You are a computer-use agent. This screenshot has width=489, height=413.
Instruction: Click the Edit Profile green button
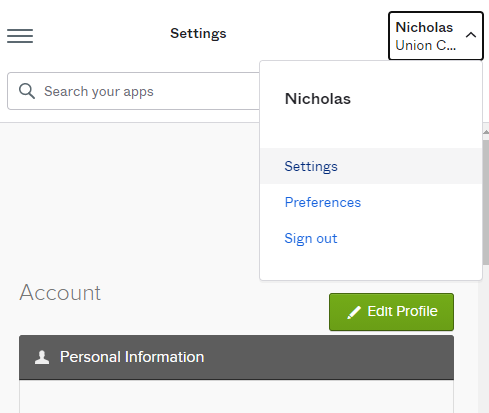[391, 312]
